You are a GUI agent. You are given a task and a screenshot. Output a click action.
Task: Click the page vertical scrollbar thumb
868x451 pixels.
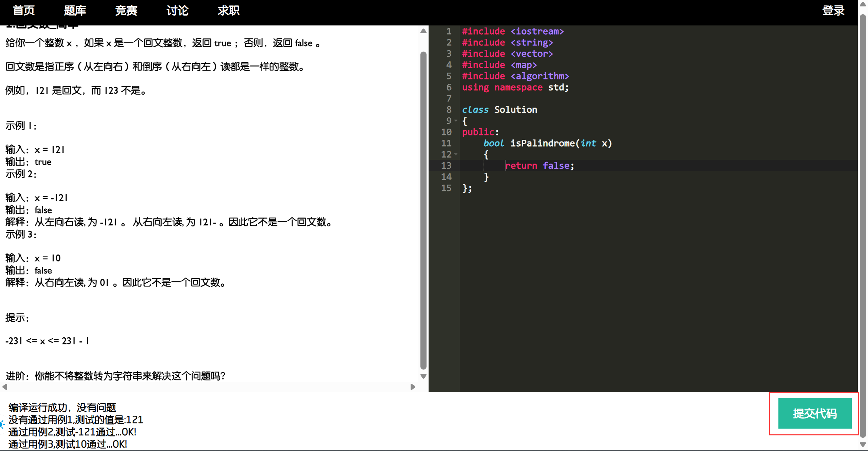pos(863,225)
